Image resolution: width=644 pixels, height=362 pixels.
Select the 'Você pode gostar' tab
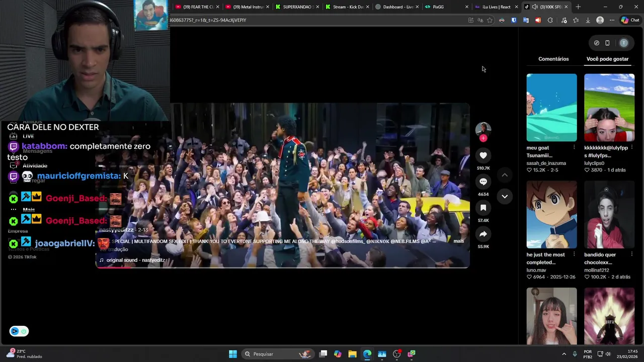pyautogui.click(x=607, y=59)
